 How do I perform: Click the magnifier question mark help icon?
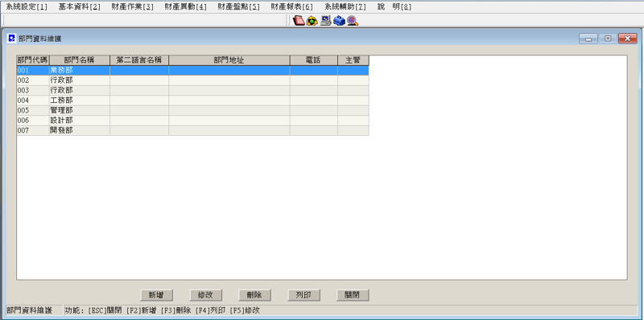click(x=353, y=21)
